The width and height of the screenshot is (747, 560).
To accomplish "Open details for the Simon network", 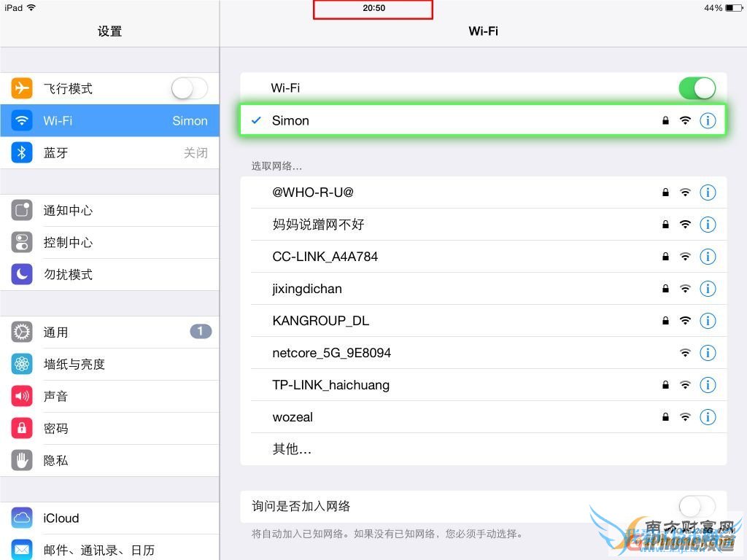I will [x=708, y=120].
